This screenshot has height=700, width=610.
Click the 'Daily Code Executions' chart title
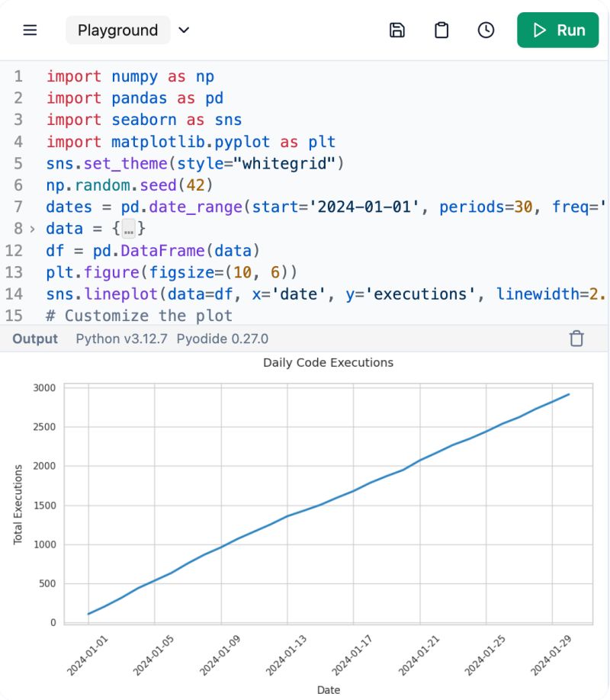[x=328, y=362]
